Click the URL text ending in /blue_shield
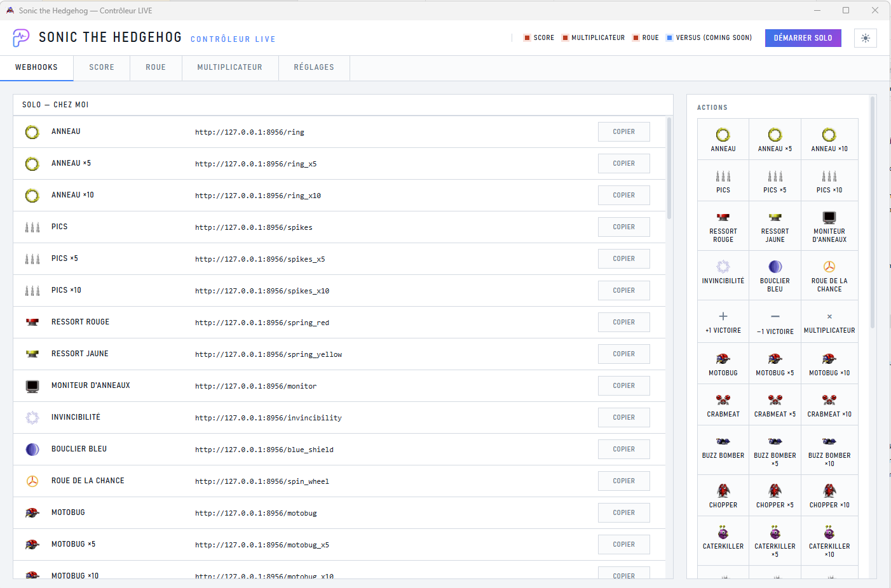 pyautogui.click(x=264, y=450)
